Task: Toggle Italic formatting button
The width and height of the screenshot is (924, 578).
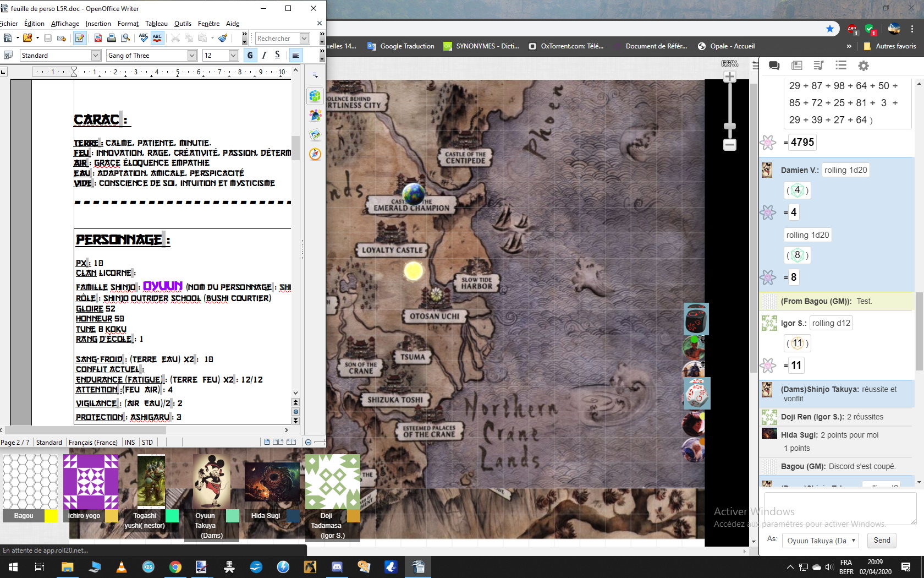Action: pos(264,55)
